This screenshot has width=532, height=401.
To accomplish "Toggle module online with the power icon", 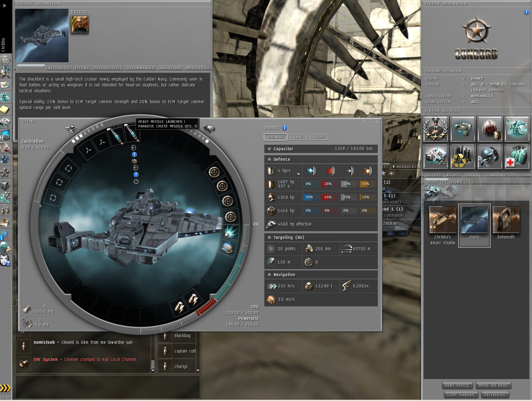I will coord(136,181).
